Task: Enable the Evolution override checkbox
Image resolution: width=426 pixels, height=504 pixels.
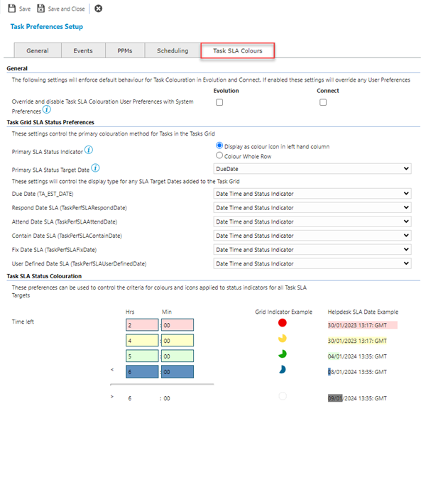Action: (219, 102)
